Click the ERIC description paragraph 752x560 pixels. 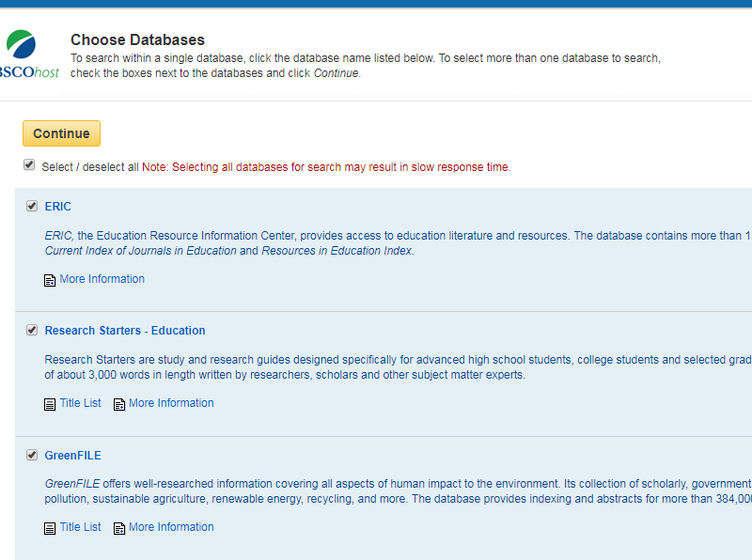point(398,243)
